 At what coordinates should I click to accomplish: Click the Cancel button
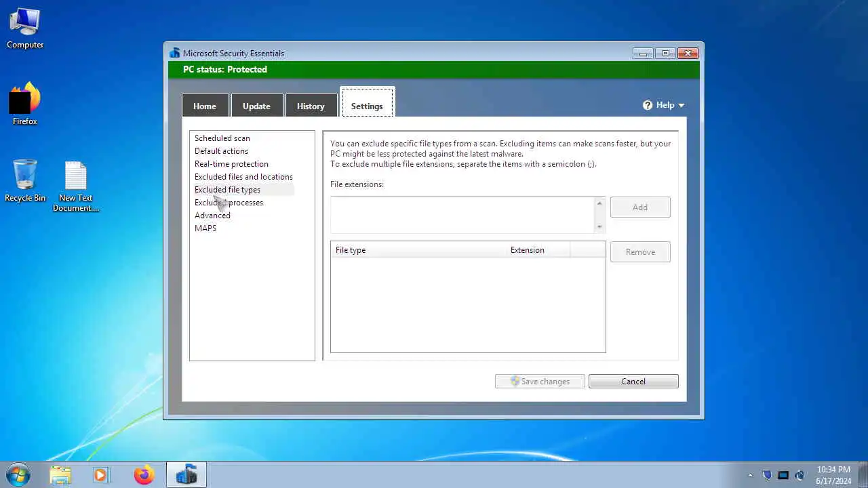633,382
